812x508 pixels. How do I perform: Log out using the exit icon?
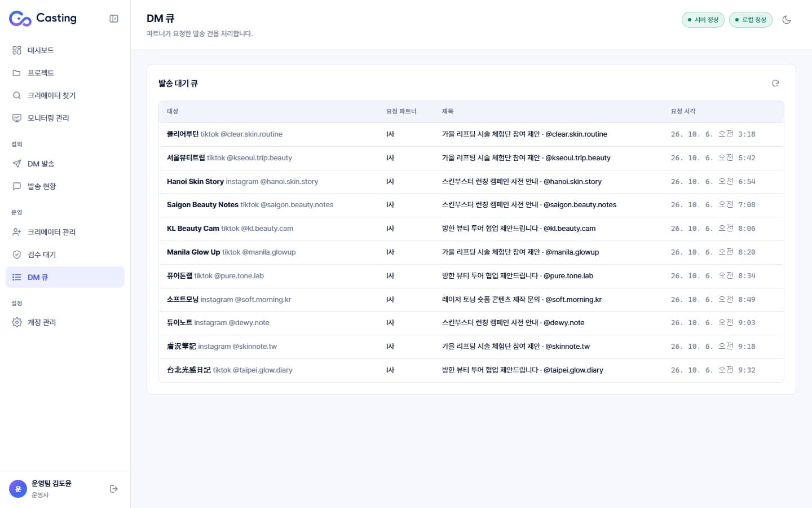(x=114, y=489)
